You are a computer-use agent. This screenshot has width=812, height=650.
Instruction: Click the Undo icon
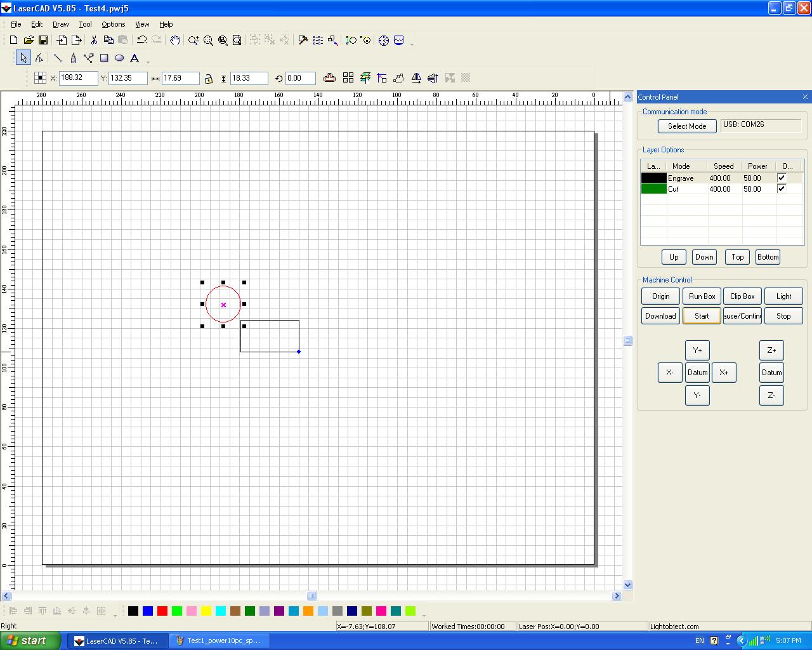[x=142, y=40]
